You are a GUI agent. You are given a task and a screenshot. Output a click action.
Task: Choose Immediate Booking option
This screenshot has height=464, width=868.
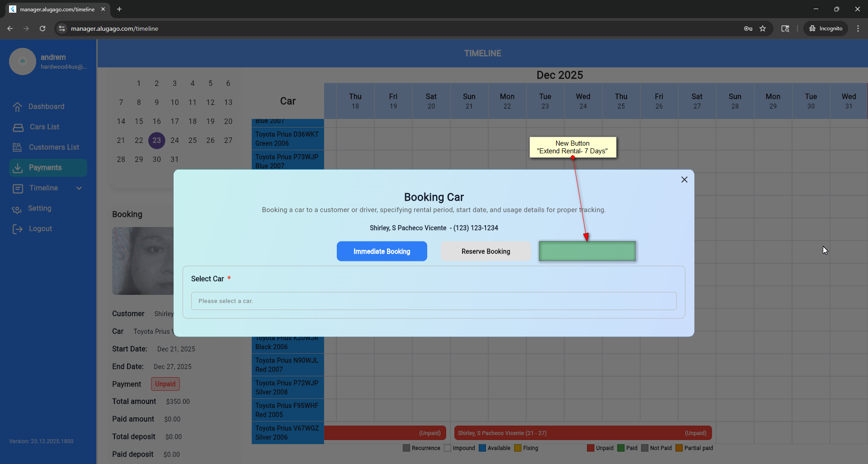pyautogui.click(x=382, y=251)
